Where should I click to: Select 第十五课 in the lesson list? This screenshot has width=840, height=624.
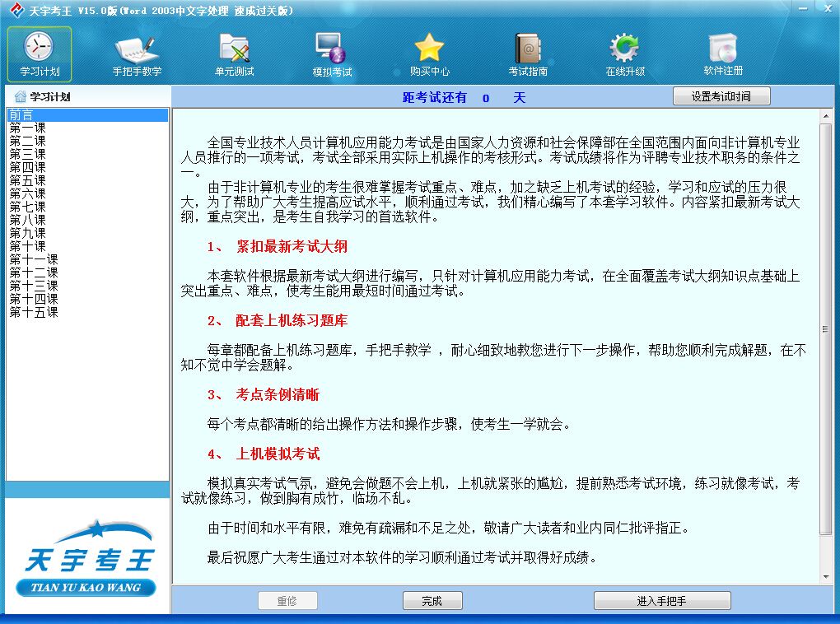coord(87,312)
